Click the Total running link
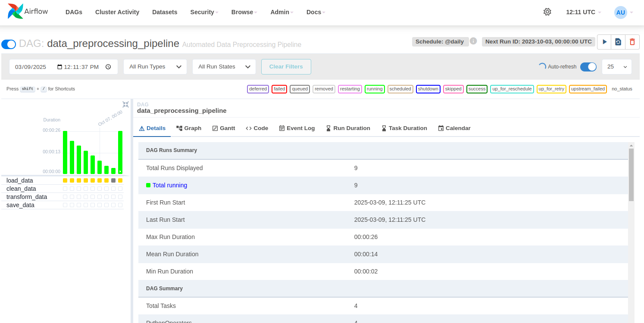This screenshot has height=323, width=644. [170, 185]
